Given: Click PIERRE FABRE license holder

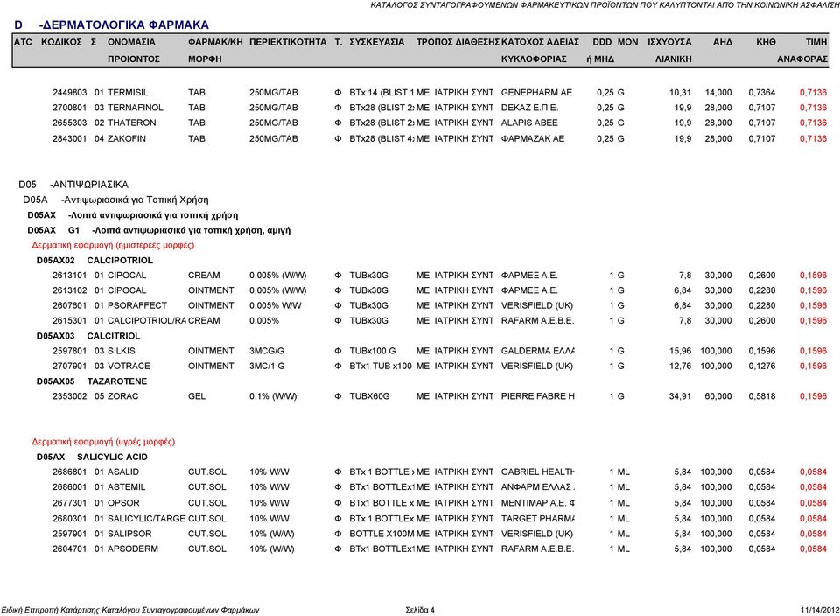Looking at the screenshot, I should (538, 396).
